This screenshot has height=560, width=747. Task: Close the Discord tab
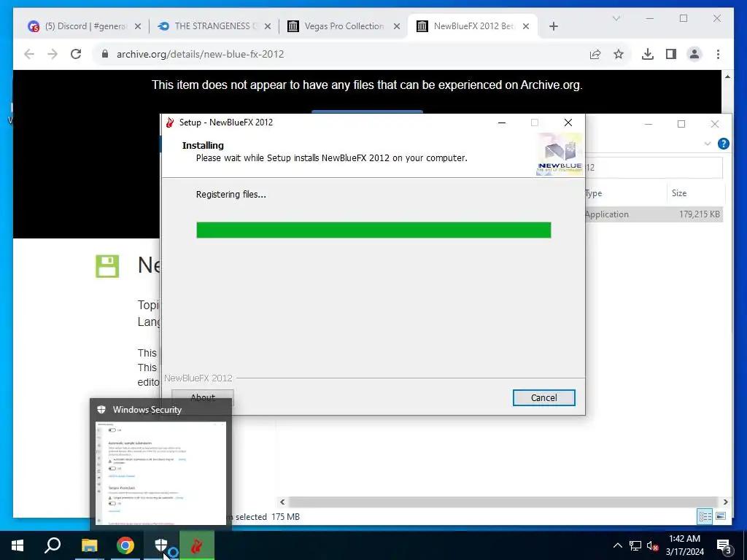tap(138, 26)
